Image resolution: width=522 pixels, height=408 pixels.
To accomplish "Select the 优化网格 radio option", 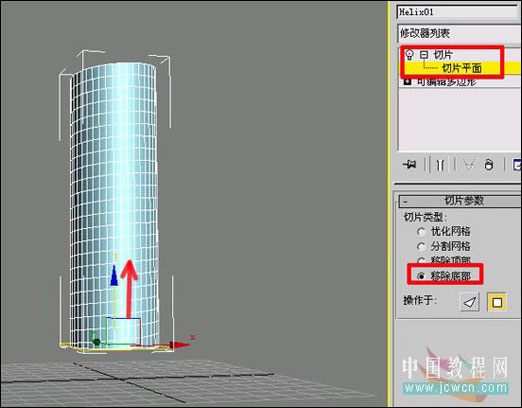I will tap(421, 232).
